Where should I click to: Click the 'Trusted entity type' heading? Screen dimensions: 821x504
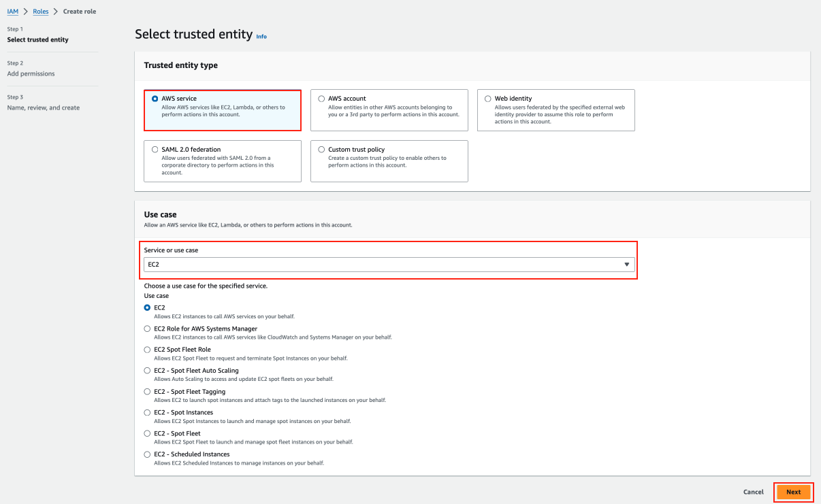[181, 65]
